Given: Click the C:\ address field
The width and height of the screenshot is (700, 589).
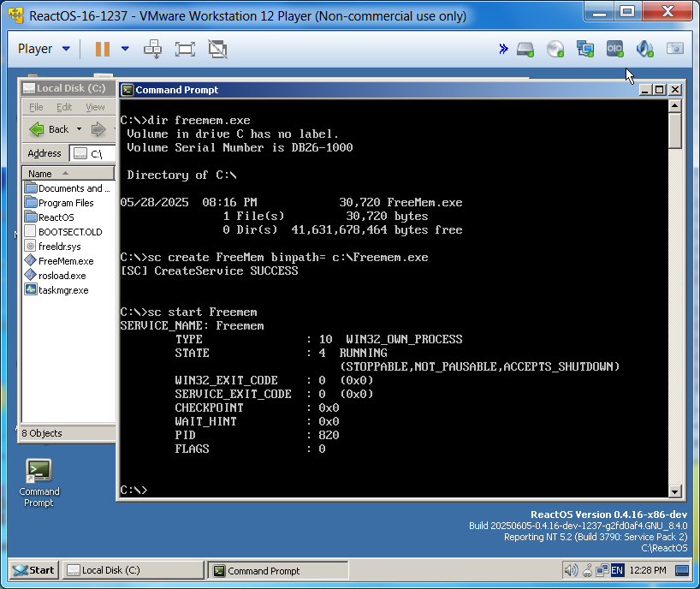Looking at the screenshot, I should click(93, 153).
